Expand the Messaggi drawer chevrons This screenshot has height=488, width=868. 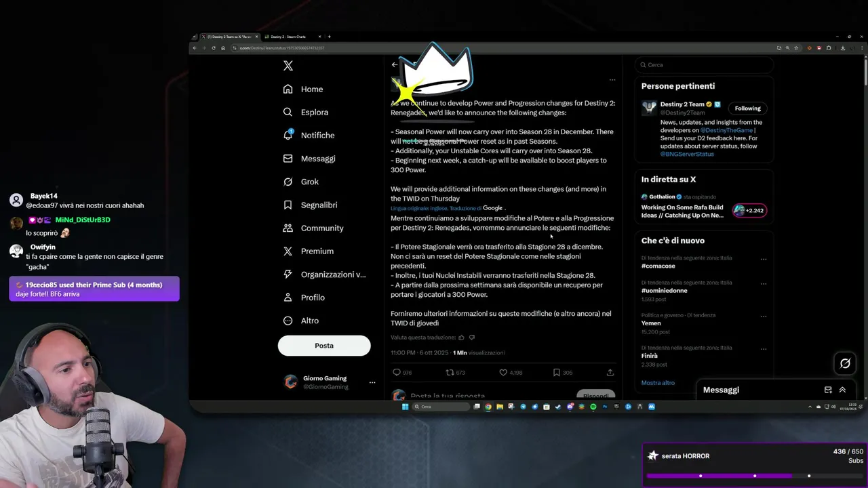842,390
